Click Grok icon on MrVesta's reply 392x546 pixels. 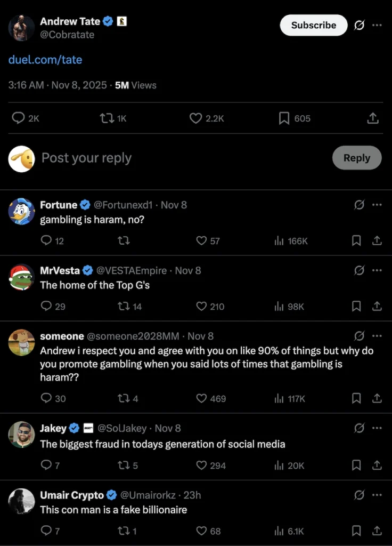[360, 270]
